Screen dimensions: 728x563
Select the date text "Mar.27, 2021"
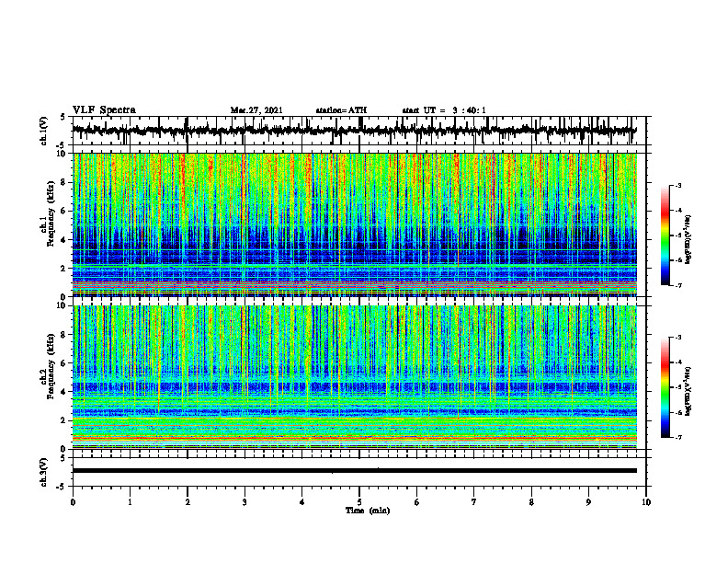[x=256, y=110]
